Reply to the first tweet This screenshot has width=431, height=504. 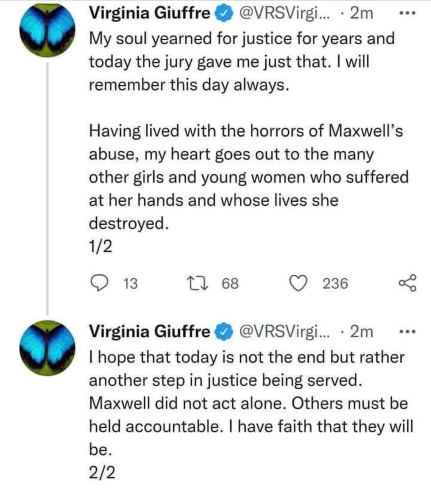pos(98,283)
